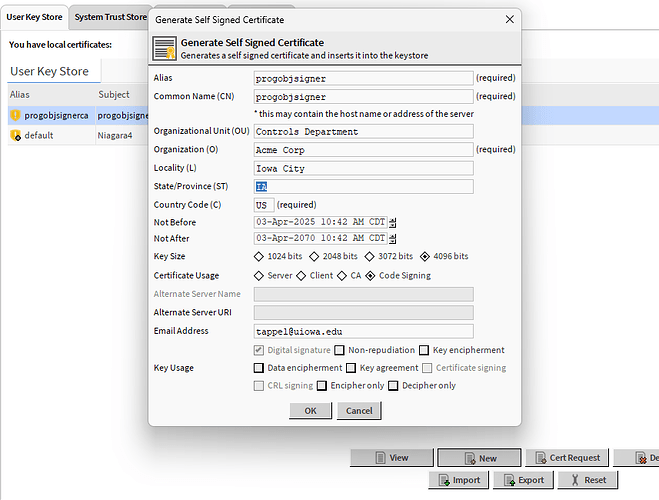Open Cert Request from the button row
This screenshot has width=659, height=500.
pos(566,457)
